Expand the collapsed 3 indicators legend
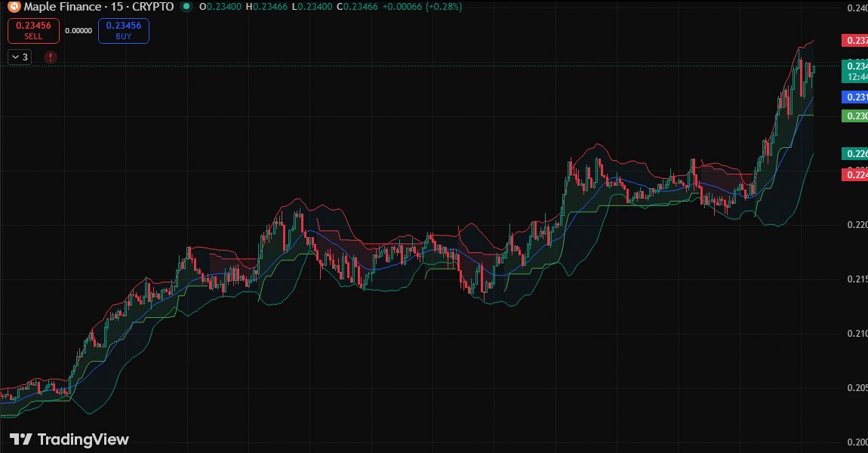Screen dimensions: 868x453 (x=20, y=57)
